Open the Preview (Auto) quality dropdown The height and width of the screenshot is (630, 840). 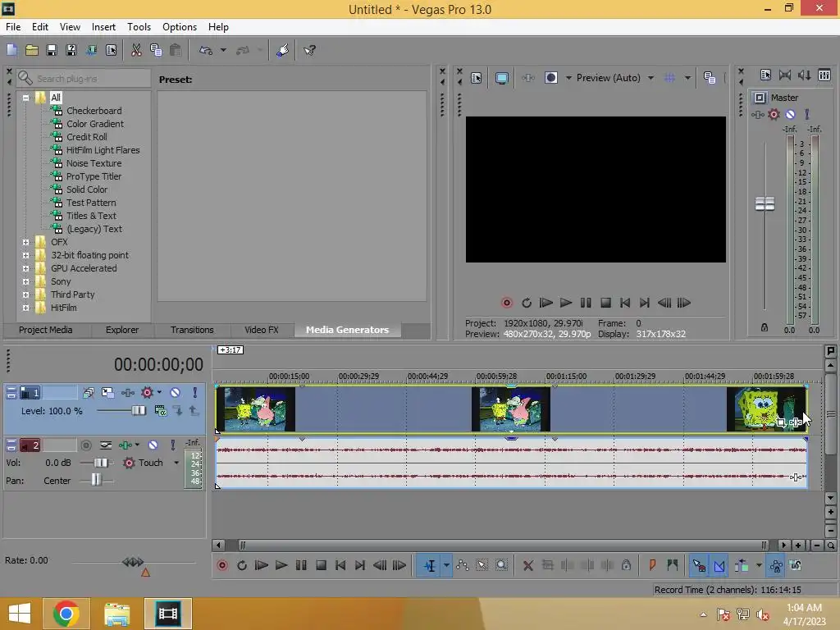(651, 78)
